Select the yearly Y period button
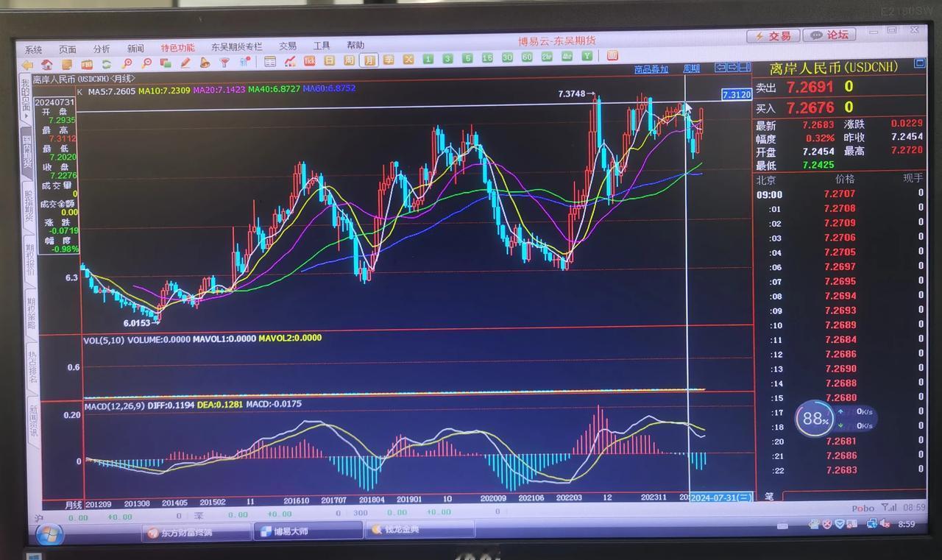 pyautogui.click(x=587, y=56)
